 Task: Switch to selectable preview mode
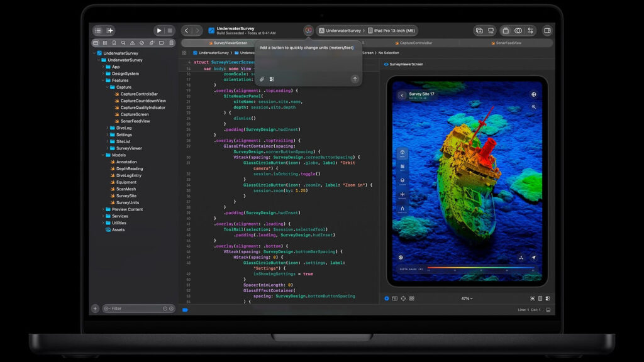click(395, 299)
